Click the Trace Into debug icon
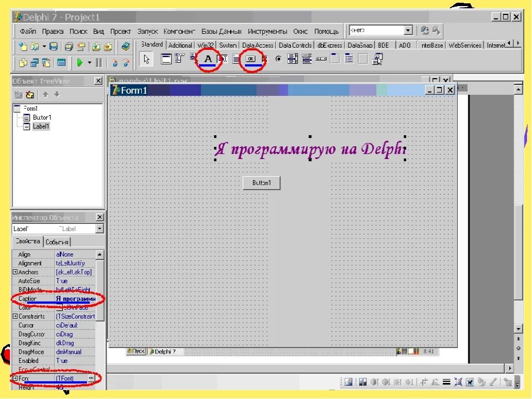The height and width of the screenshot is (399, 532). click(115, 63)
